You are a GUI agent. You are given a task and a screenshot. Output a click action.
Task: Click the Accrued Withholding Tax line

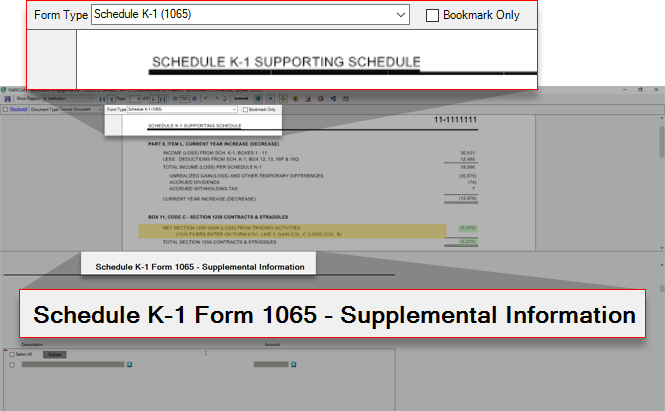pos(204,189)
